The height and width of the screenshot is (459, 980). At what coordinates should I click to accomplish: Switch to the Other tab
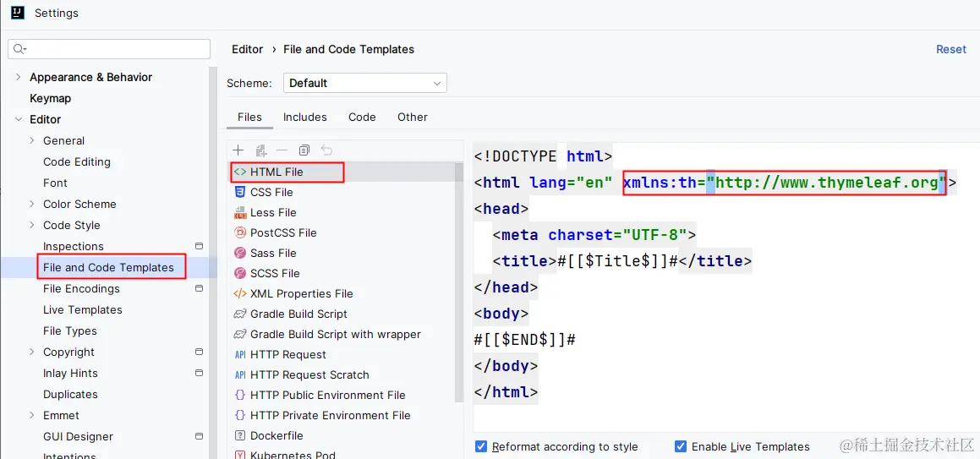(413, 117)
